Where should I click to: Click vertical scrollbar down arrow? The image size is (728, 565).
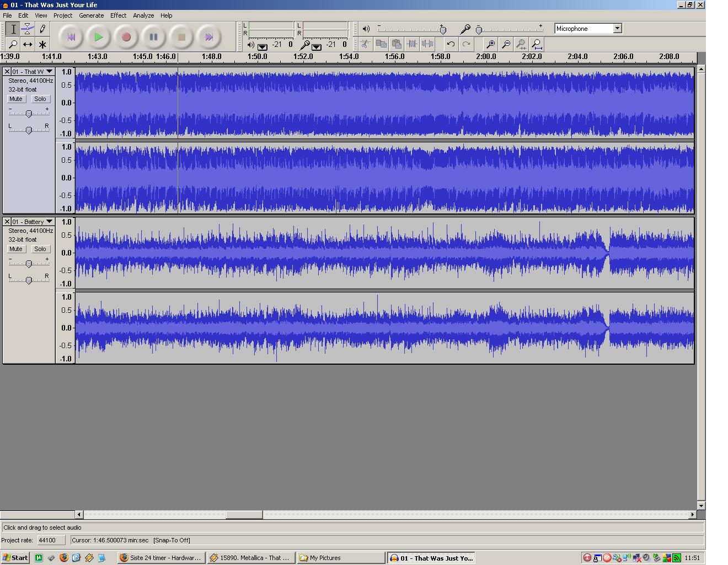tap(701, 506)
